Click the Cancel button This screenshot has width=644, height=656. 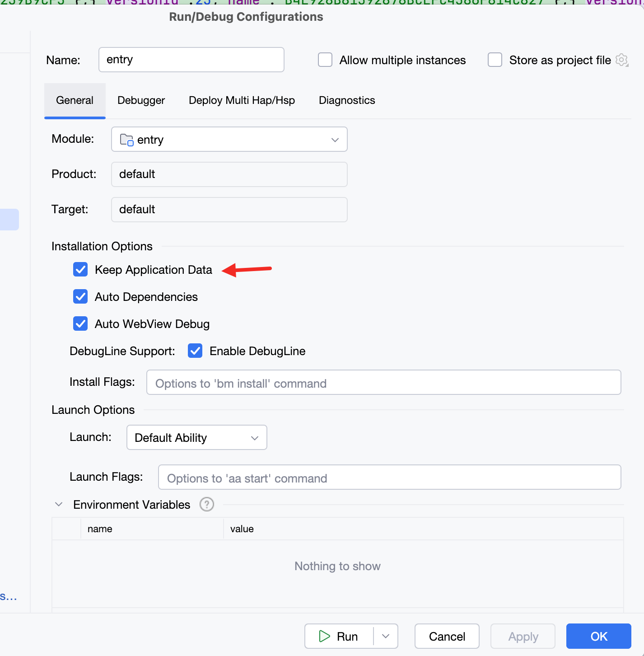tap(447, 636)
